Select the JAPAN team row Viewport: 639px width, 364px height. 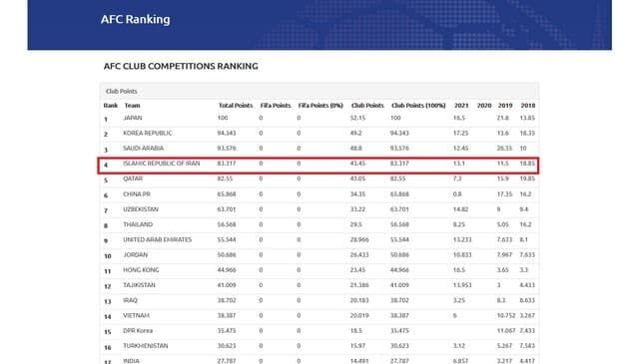[x=319, y=119]
